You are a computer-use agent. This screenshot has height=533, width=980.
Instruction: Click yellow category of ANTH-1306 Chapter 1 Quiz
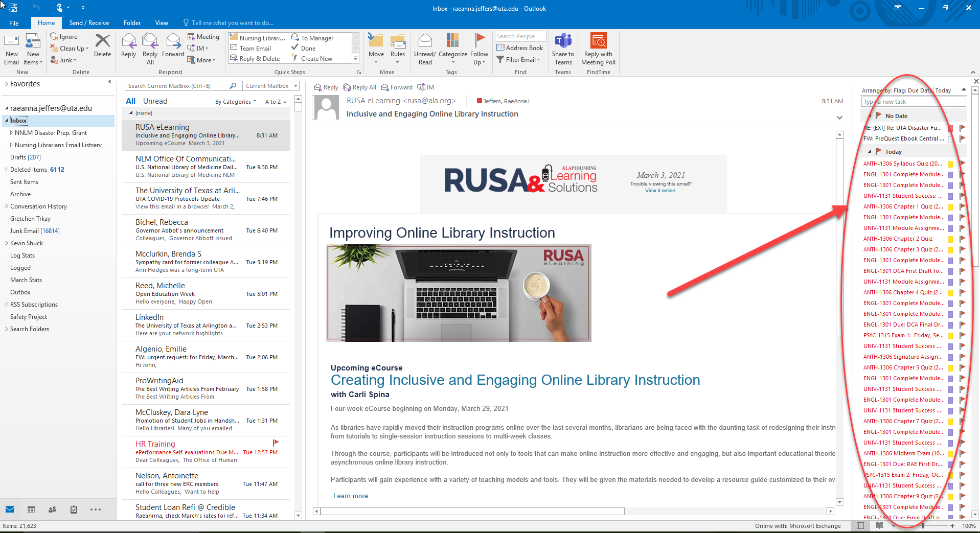(x=950, y=207)
